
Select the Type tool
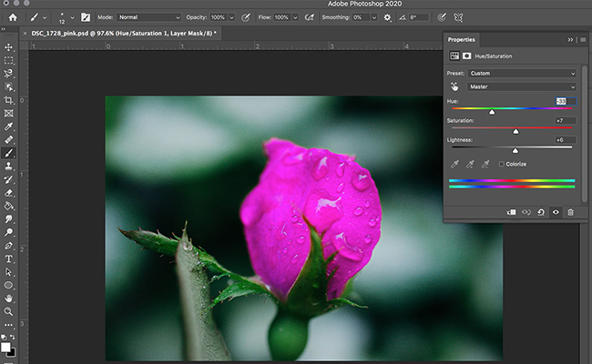pyautogui.click(x=9, y=258)
